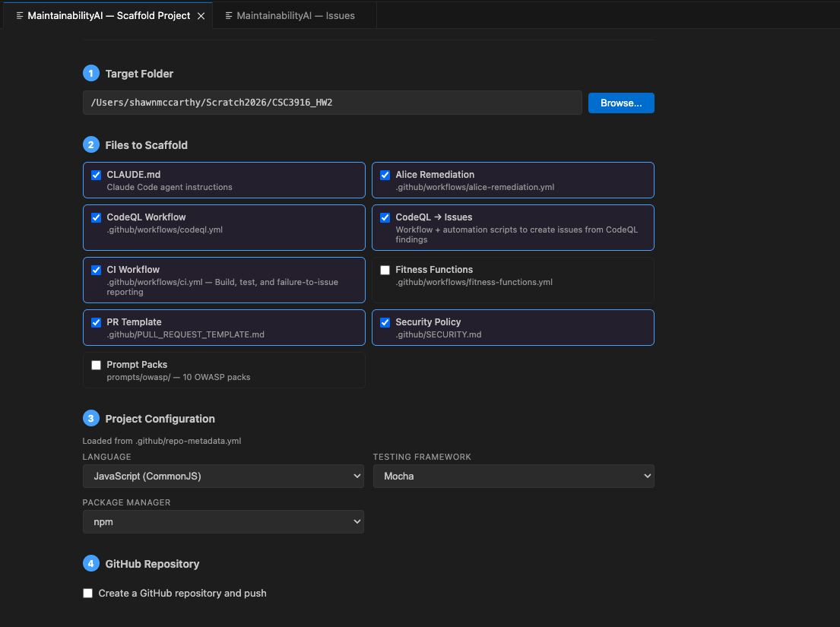Uncheck the Alice Remediation option

(x=385, y=175)
